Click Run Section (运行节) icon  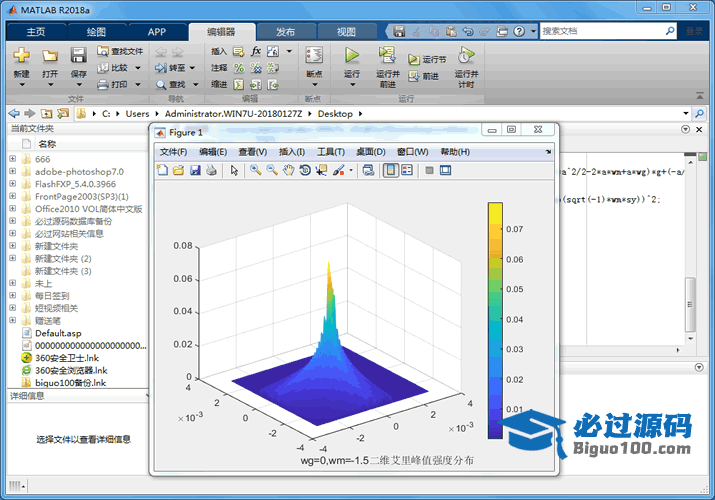[414, 59]
